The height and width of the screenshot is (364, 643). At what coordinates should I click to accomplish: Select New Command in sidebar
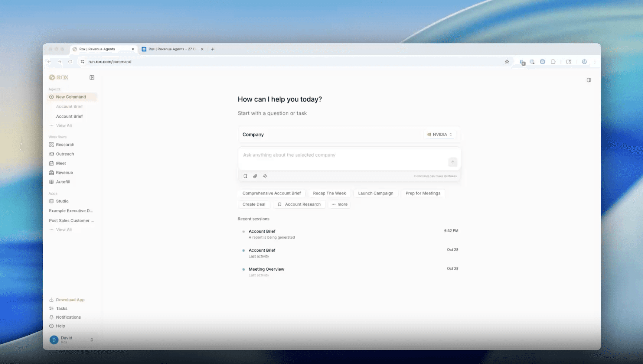pyautogui.click(x=71, y=97)
